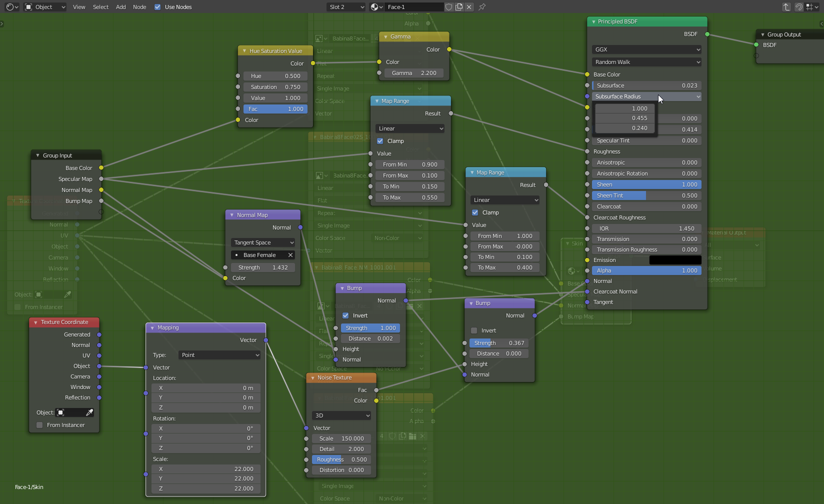This screenshot has width=824, height=504.
Task: Click the Hue Saturation Value Color output socket
Action: pyautogui.click(x=313, y=63)
